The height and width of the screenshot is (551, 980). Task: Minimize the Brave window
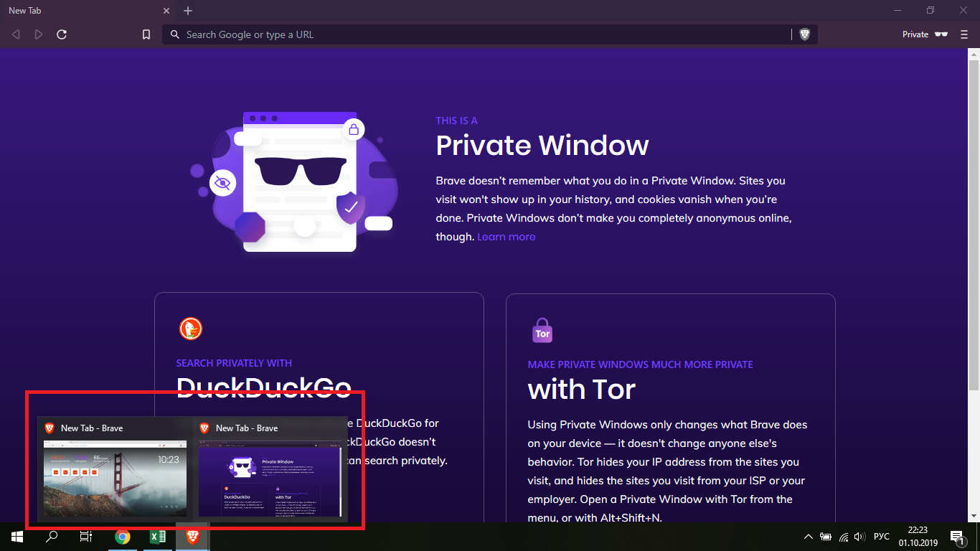897,11
